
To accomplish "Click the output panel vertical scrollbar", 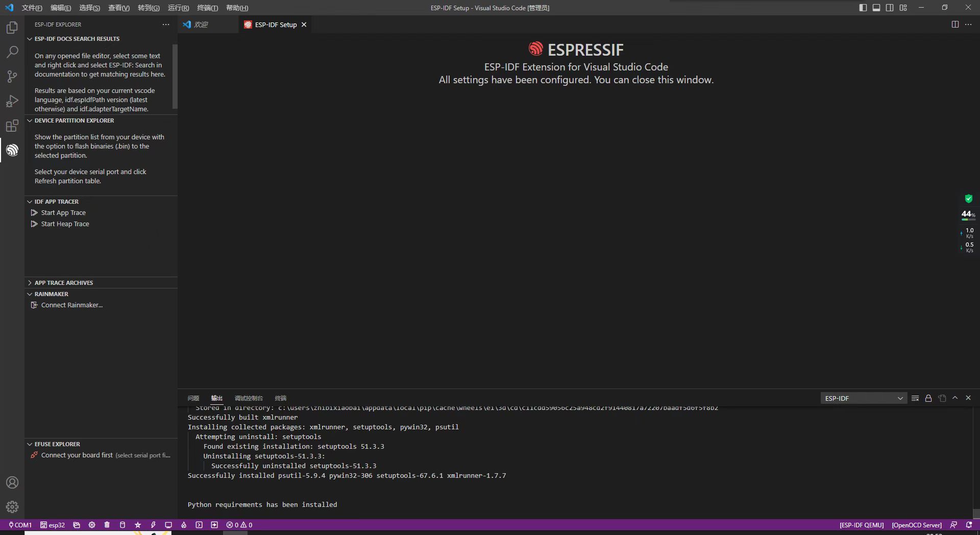I will click(x=976, y=514).
